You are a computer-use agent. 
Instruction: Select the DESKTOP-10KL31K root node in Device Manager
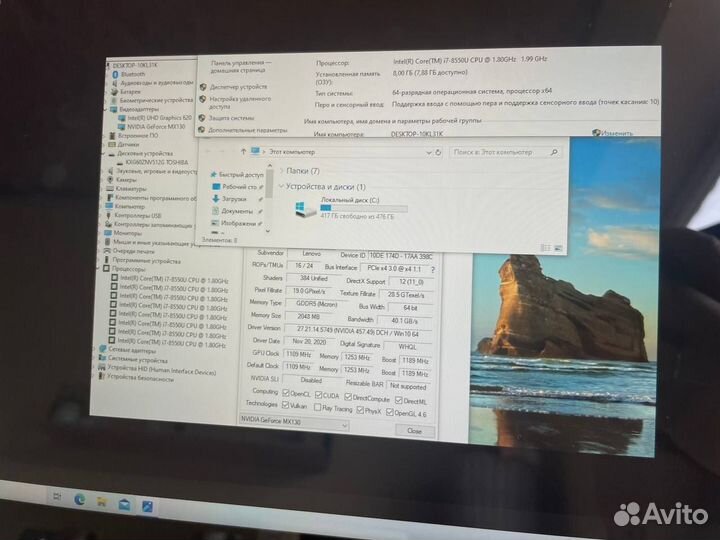[135, 65]
